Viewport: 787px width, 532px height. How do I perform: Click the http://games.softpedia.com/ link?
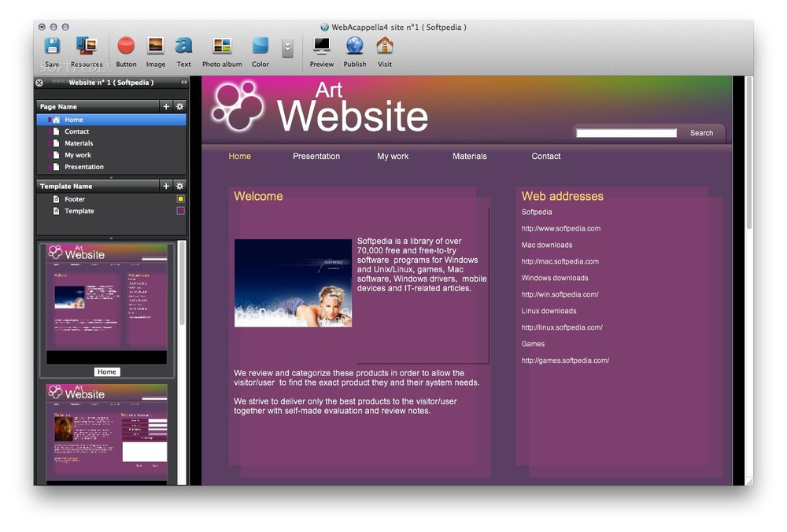pos(565,360)
